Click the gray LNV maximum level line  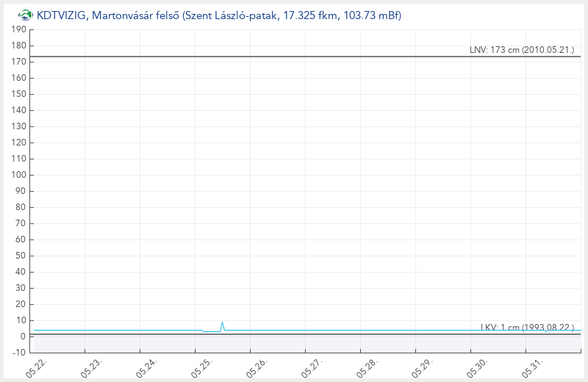coord(305,57)
